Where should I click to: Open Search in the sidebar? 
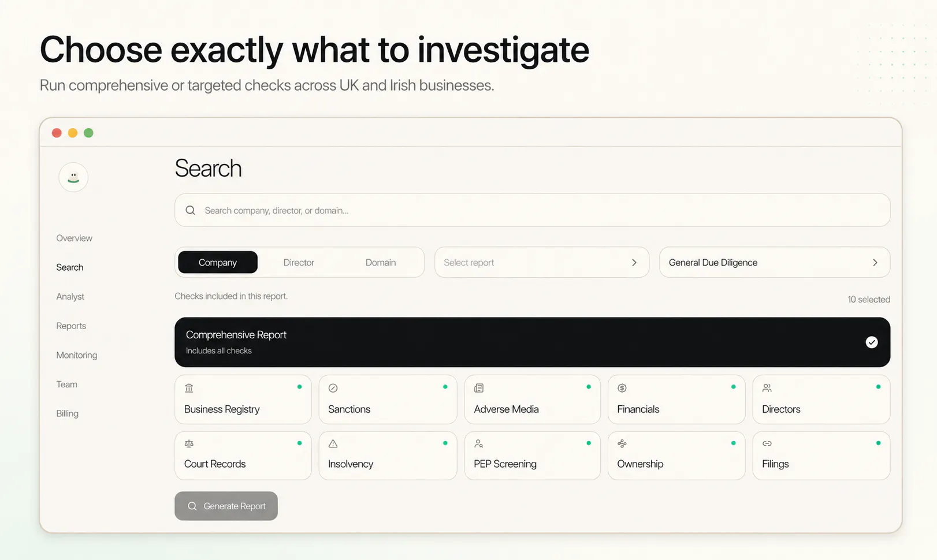70,267
